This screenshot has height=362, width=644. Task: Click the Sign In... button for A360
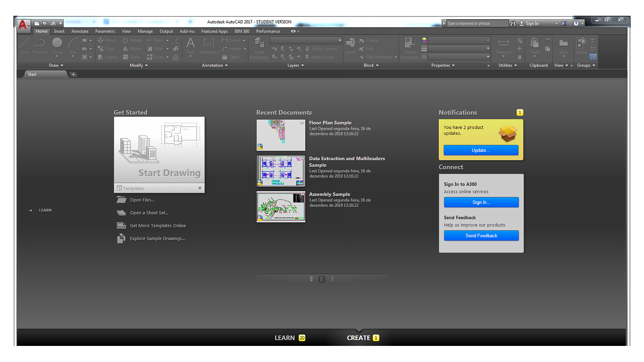(481, 202)
